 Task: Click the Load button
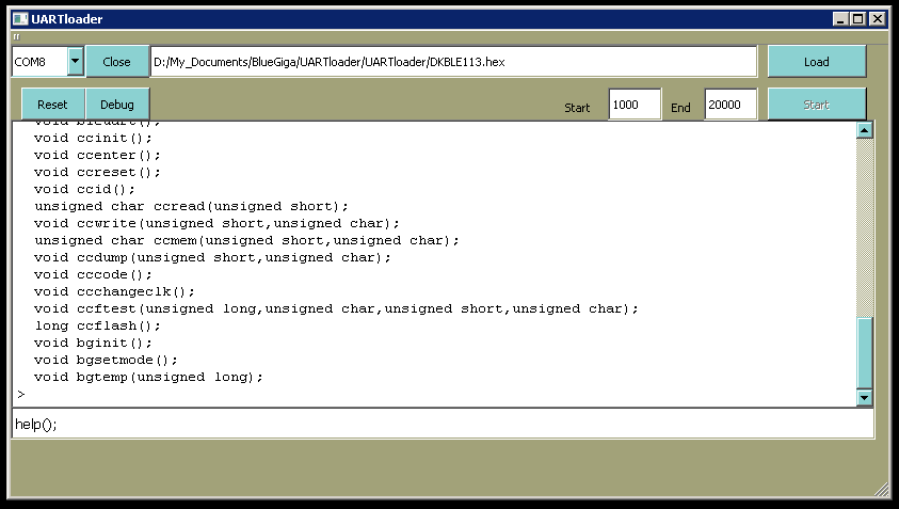816,61
